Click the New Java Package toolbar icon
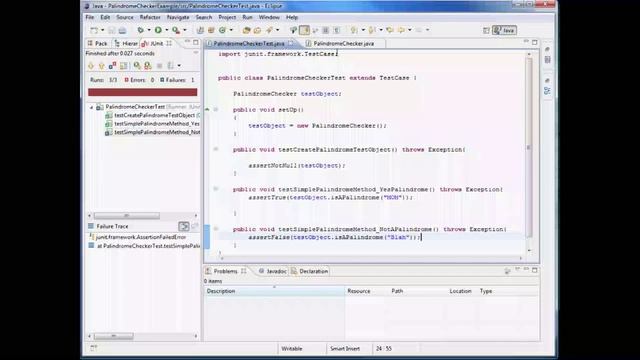The image size is (640, 360). [x=211, y=30]
